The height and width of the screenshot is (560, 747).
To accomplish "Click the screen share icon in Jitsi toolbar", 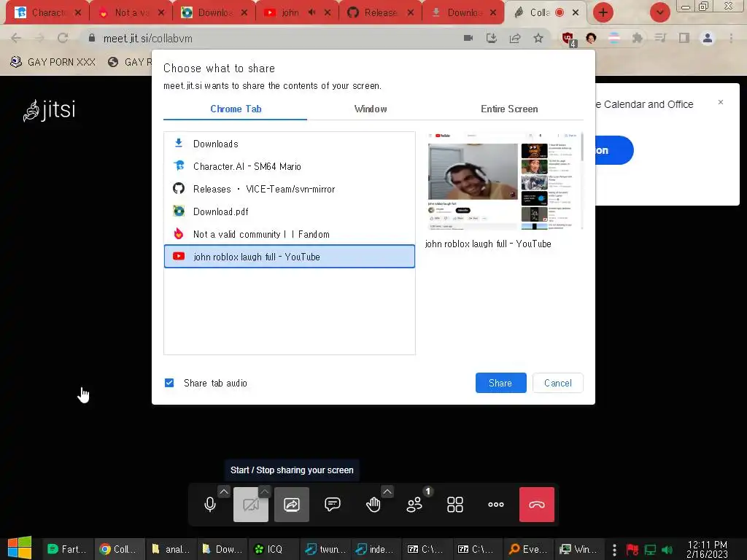I will pyautogui.click(x=292, y=505).
